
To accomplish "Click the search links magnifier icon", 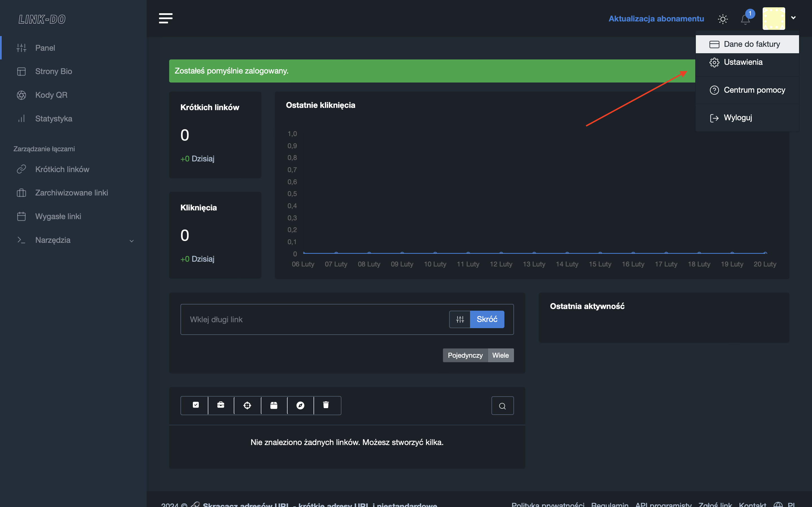I will pos(502,406).
